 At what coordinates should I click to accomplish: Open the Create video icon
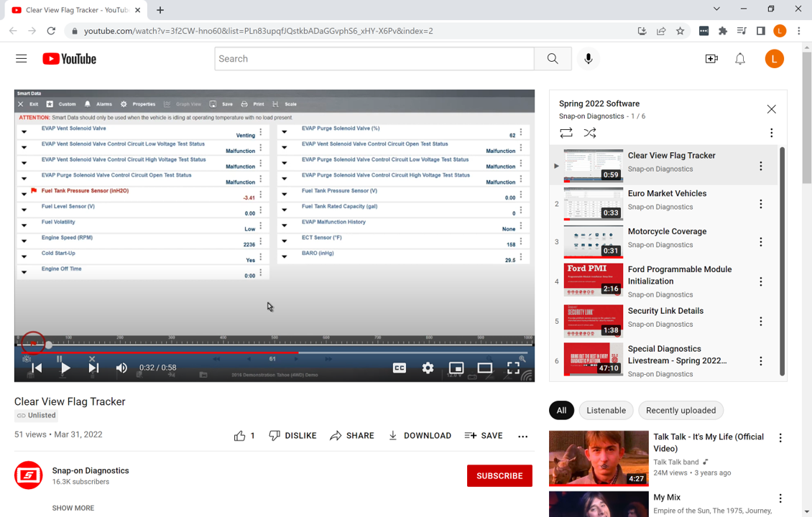click(x=711, y=59)
